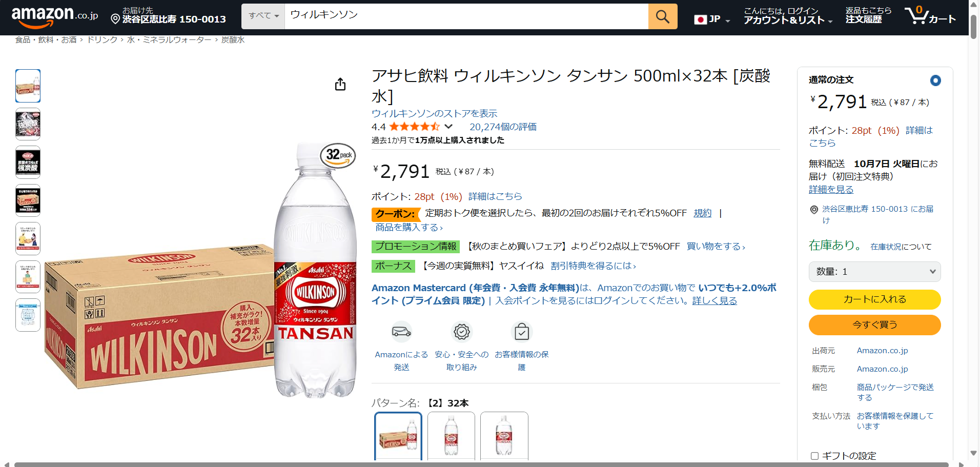Image resolution: width=980 pixels, height=467 pixels.
Task: Open the JP language selector
Action: [712, 19]
